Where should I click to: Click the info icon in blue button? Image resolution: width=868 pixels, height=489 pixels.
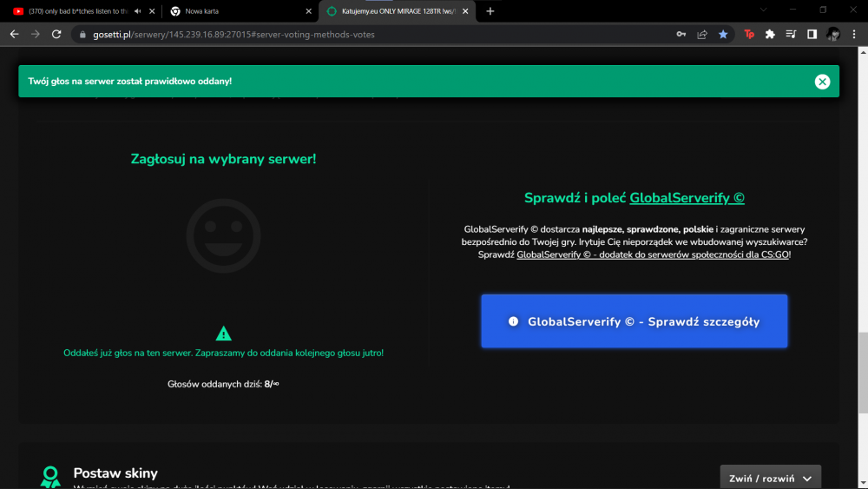click(513, 321)
